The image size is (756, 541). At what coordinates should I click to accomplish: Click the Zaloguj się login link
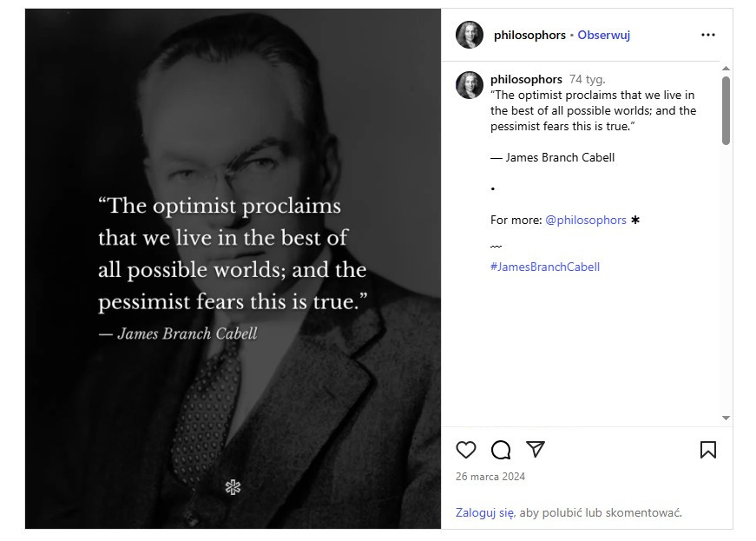[x=484, y=512]
